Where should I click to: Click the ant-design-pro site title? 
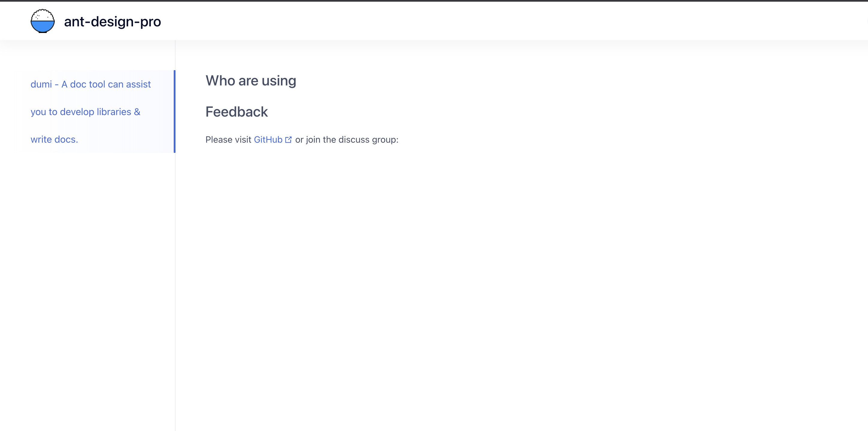pos(112,22)
